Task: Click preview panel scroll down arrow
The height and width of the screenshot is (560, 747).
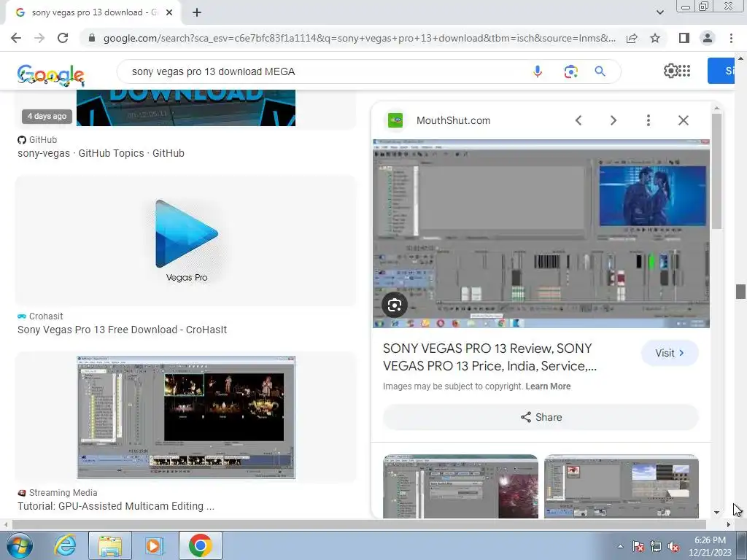Action: pyautogui.click(x=716, y=513)
